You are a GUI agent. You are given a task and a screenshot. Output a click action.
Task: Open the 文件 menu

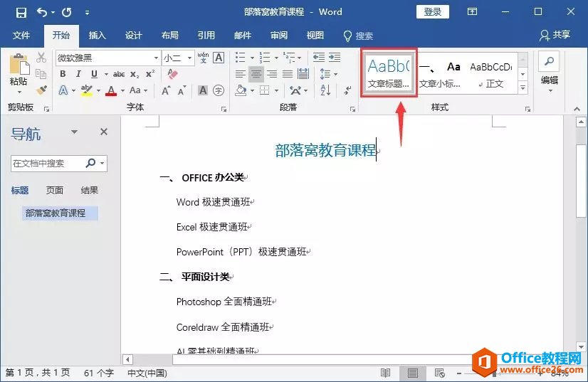coord(21,36)
